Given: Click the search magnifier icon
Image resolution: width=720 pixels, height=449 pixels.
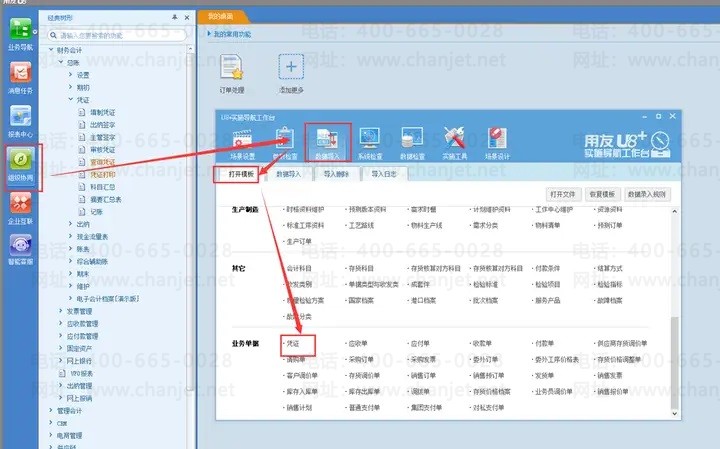Looking at the screenshot, I should pyautogui.click(x=53, y=35).
